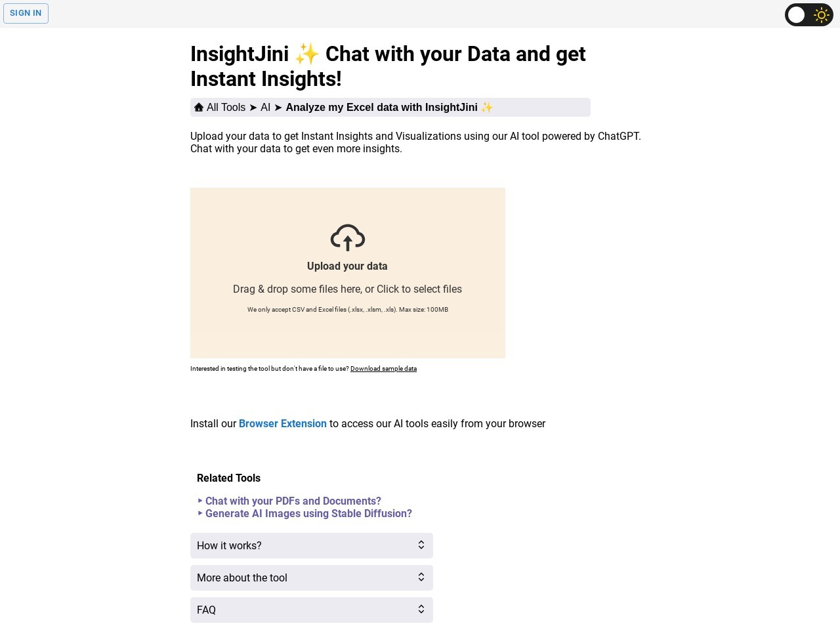Click the sparkles icon in breadcrumb trail
This screenshot has width=840, height=630.
tap(486, 107)
